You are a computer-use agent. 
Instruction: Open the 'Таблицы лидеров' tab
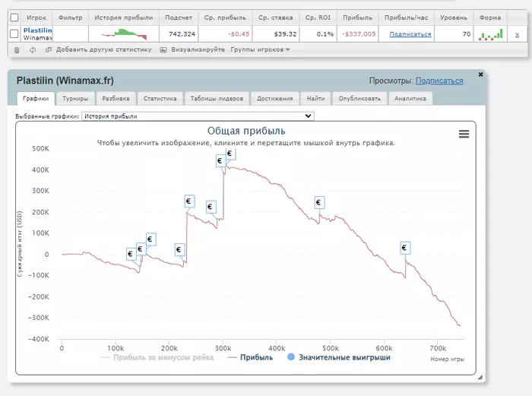217,98
